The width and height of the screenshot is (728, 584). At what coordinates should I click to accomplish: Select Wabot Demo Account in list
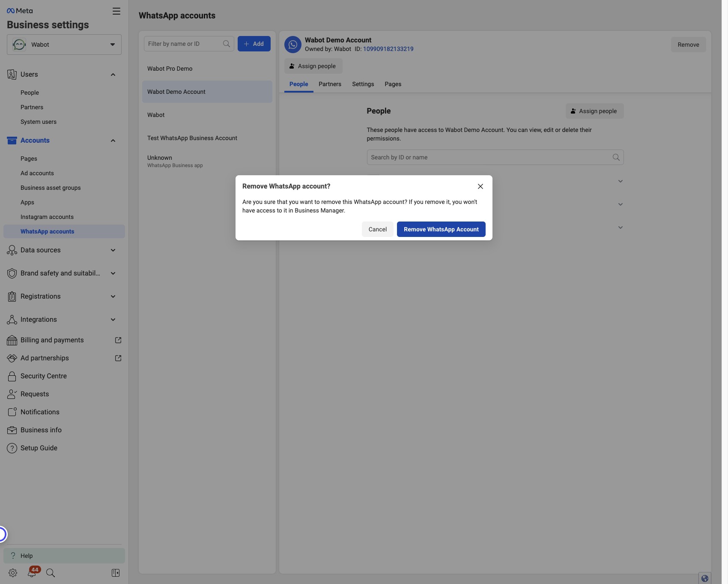pos(207,92)
